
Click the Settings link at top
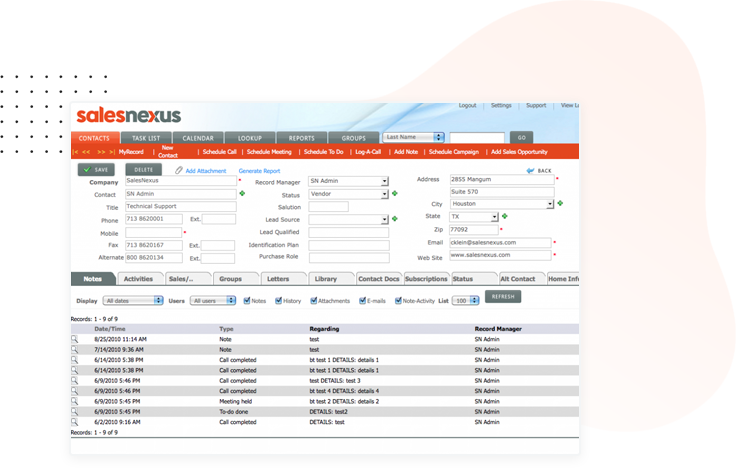click(501, 106)
